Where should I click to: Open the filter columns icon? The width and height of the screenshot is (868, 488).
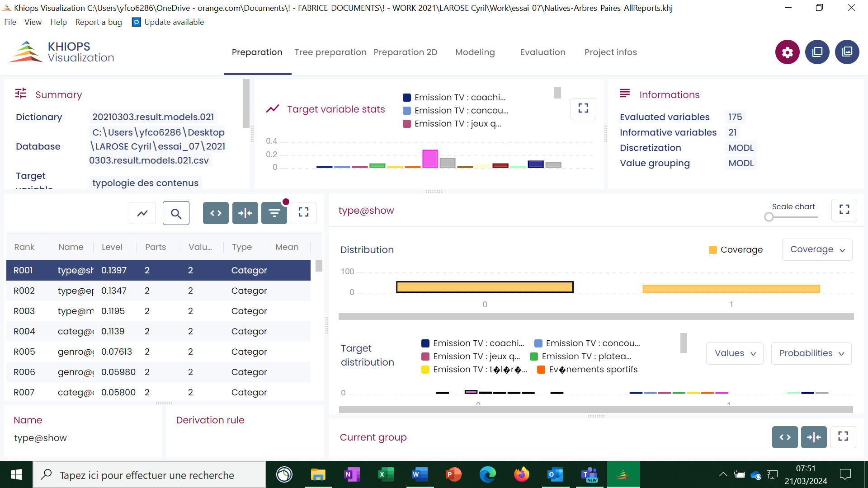[x=274, y=213]
